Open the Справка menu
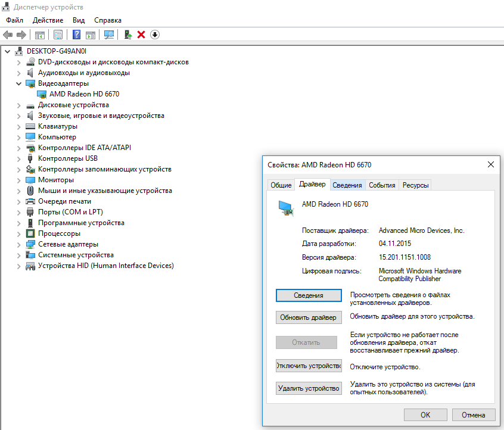Screen dimensions: 504x430 click(x=108, y=20)
